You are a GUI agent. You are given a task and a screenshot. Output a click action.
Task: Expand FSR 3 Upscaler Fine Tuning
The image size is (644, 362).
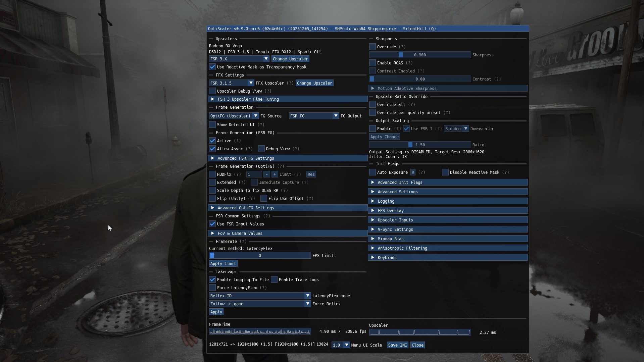pyautogui.click(x=288, y=99)
